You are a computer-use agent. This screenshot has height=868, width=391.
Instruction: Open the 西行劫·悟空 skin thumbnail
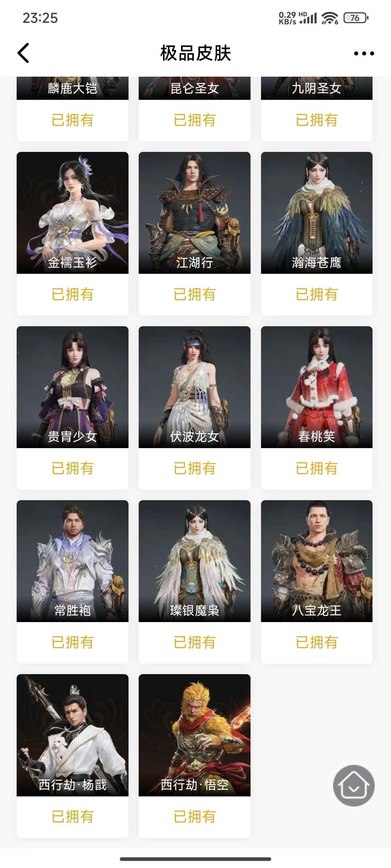[x=194, y=735]
